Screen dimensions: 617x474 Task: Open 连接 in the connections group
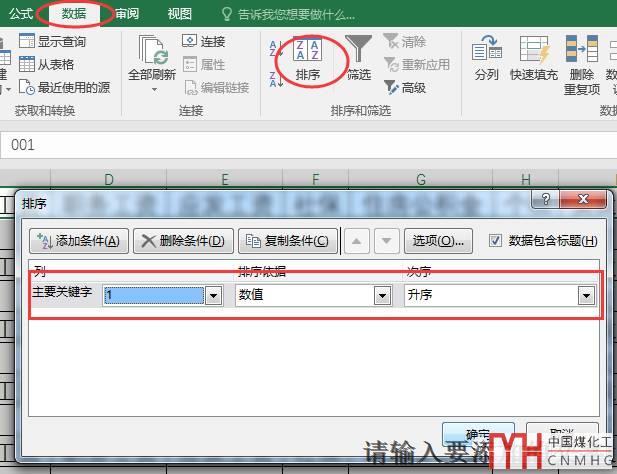click(204, 41)
